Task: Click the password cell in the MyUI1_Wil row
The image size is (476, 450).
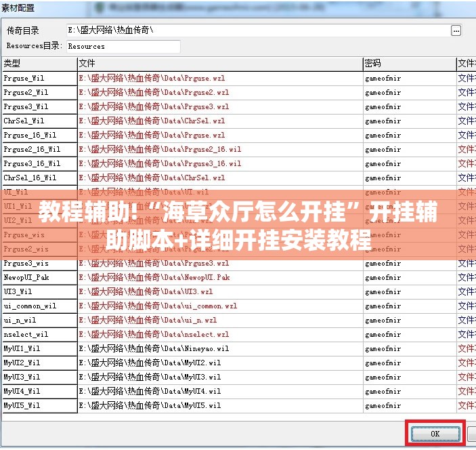Action: pyautogui.click(x=410, y=349)
